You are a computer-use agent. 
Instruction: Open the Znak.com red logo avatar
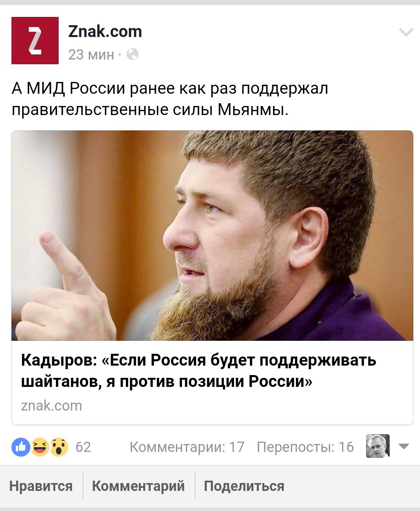click(35, 41)
